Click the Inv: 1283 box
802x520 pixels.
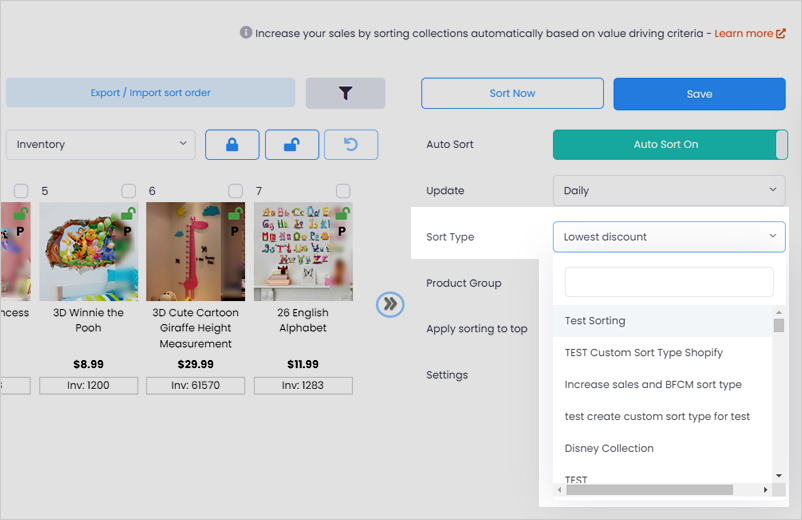click(x=303, y=386)
